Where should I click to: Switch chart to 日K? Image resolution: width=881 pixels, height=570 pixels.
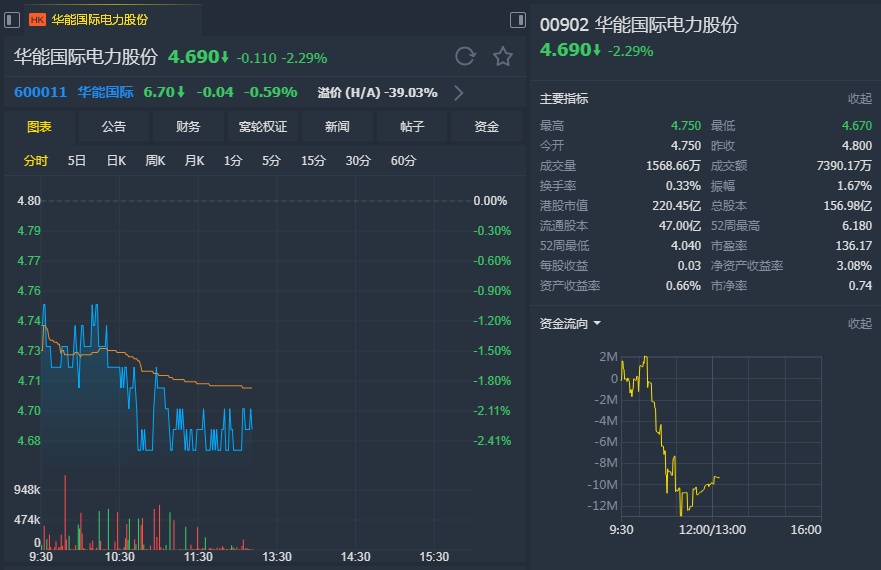(x=116, y=161)
